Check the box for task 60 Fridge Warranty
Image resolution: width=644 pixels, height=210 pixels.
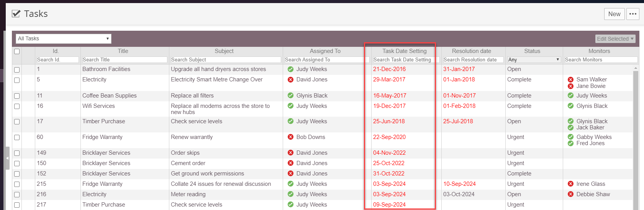[17, 137]
